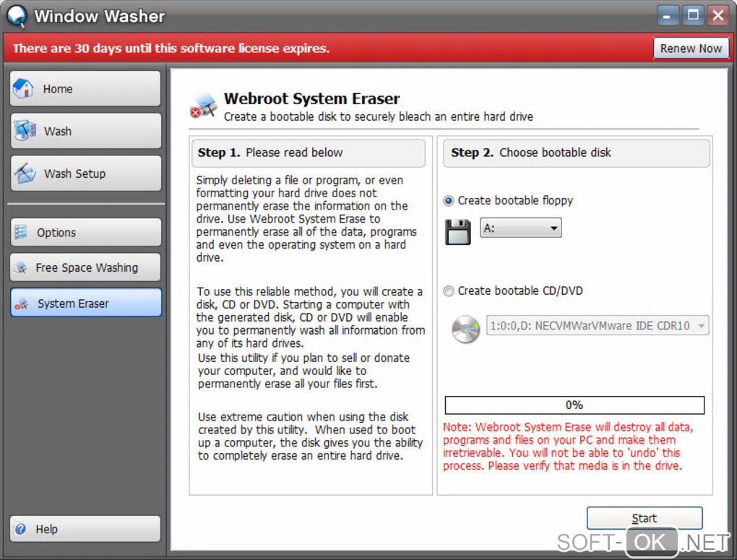Minimize the Window Washer window
737x560 pixels.
(x=667, y=15)
